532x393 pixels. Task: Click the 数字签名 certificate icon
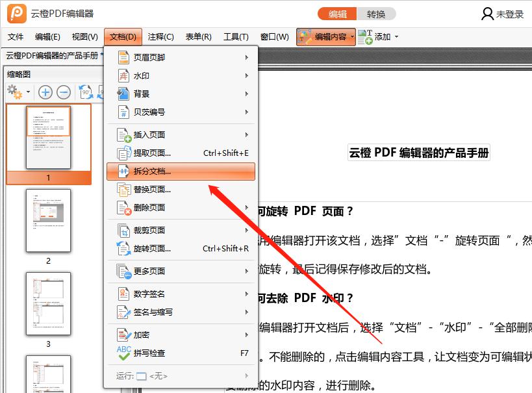[123, 294]
